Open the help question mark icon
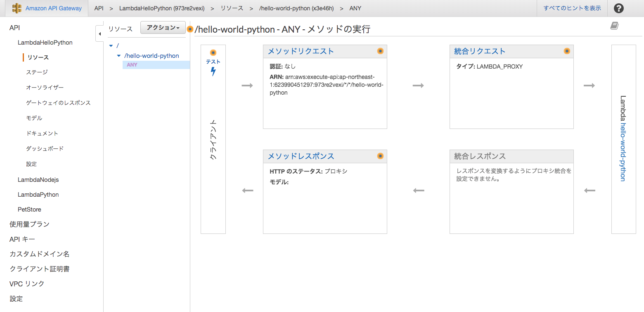This screenshot has height=312, width=644. coord(619,8)
